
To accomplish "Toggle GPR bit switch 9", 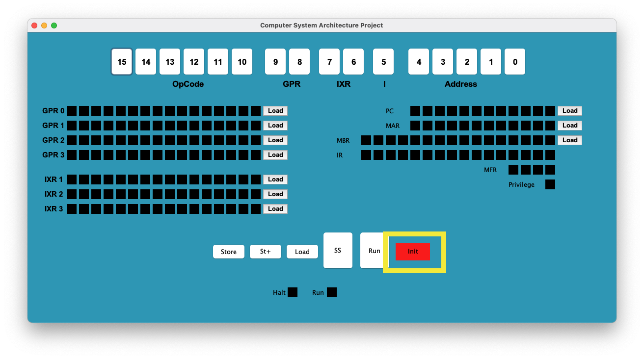I will [x=275, y=62].
